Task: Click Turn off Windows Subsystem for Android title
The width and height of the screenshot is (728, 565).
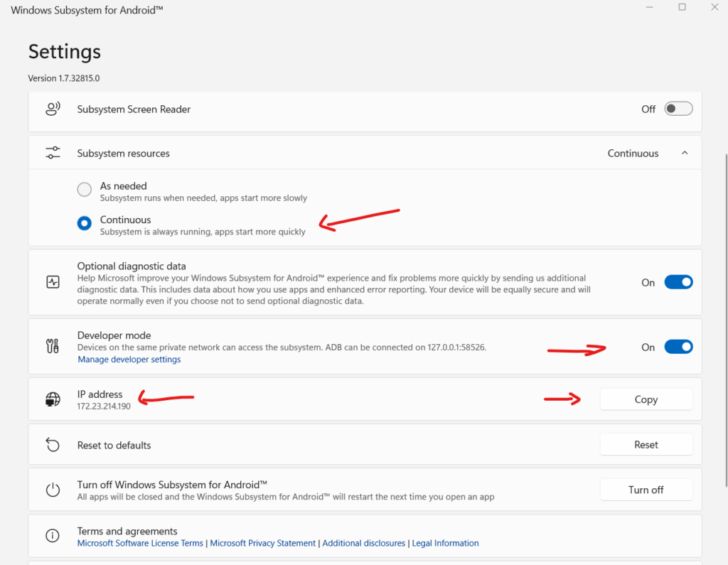Action: [x=172, y=485]
